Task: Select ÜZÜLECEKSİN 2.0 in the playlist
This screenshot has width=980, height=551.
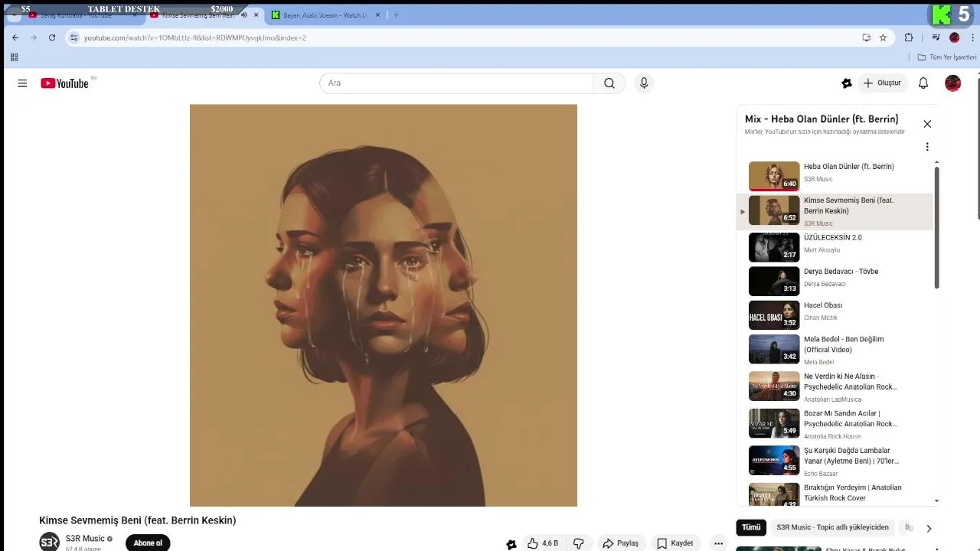Action: point(835,247)
